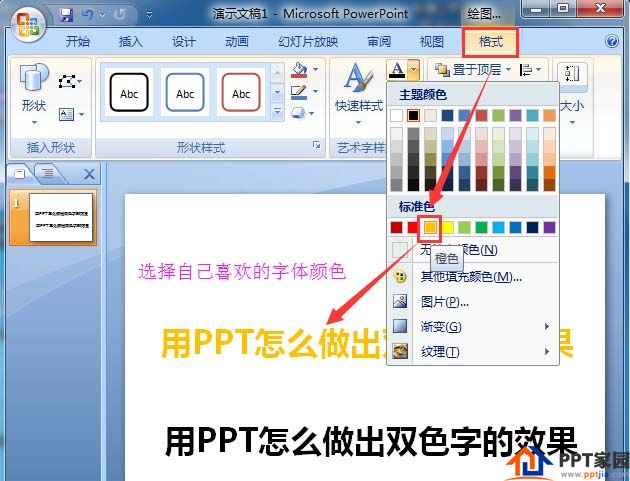
Task: Apply the blue outline Abc style
Action: [x=185, y=92]
